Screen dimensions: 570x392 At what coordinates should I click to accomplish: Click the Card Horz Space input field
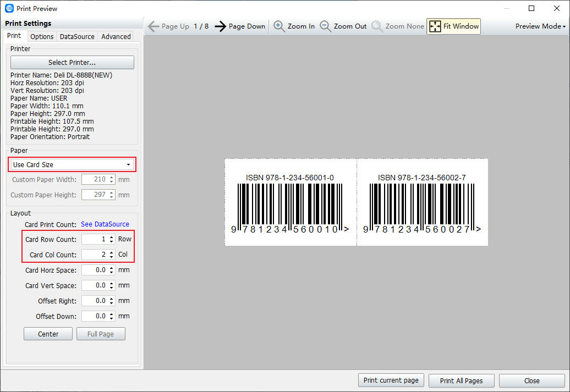(x=95, y=270)
